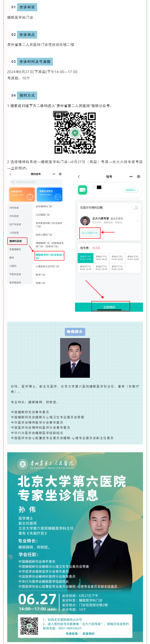
Task: Open the three-dot menu on 预约挂号 header
Action: (54, 174)
